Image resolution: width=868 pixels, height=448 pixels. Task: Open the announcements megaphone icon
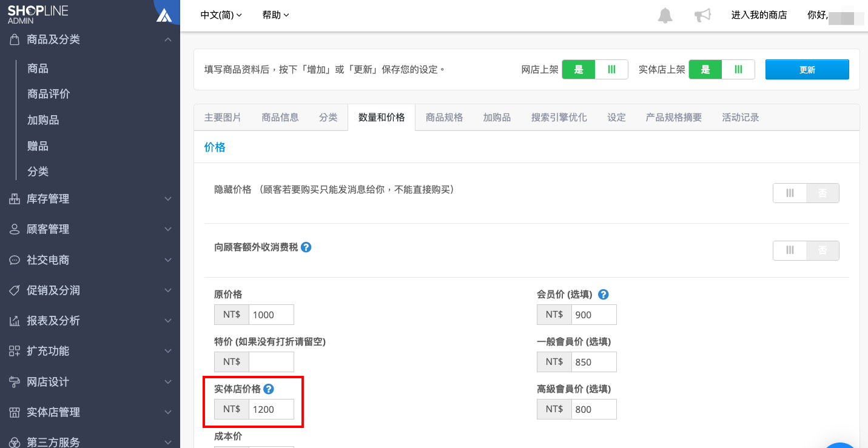click(702, 15)
